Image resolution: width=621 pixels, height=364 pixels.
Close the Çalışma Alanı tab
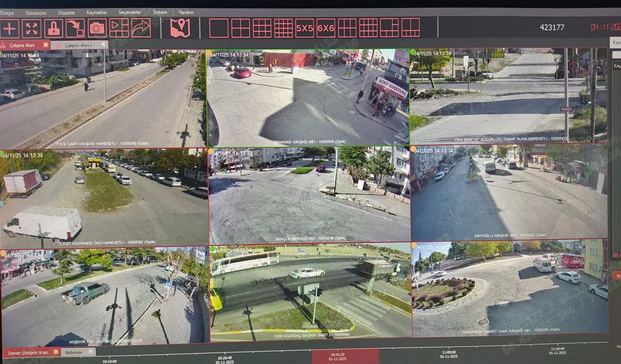(46, 45)
